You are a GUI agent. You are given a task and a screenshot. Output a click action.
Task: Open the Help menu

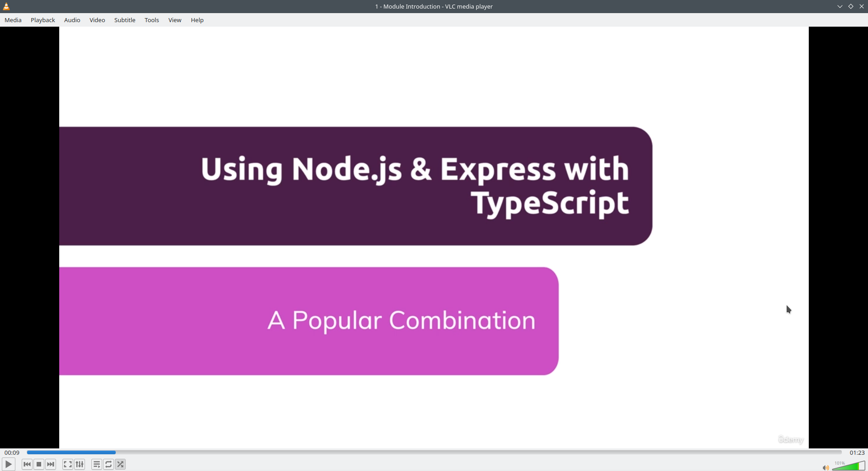(x=197, y=20)
